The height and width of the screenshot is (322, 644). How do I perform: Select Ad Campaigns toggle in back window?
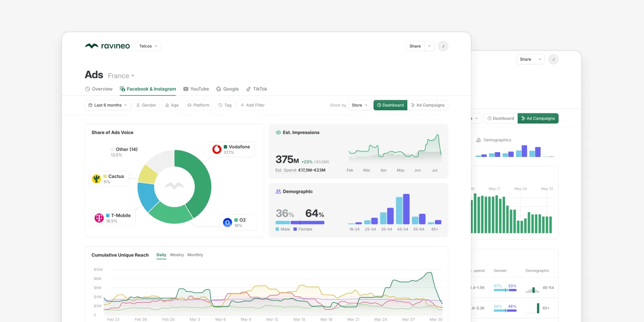click(x=538, y=118)
